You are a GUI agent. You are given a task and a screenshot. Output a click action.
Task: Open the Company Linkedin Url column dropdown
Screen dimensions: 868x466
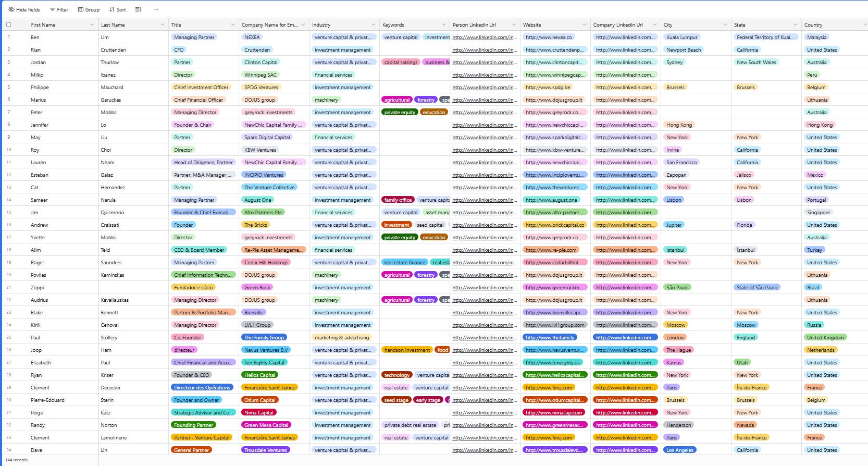[x=655, y=24]
